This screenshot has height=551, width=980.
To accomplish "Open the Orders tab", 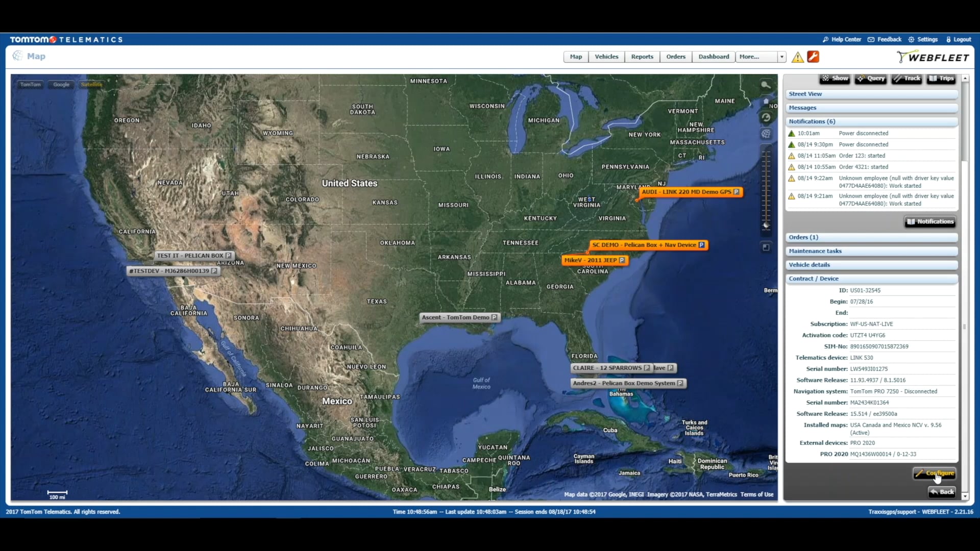I will [x=676, y=57].
